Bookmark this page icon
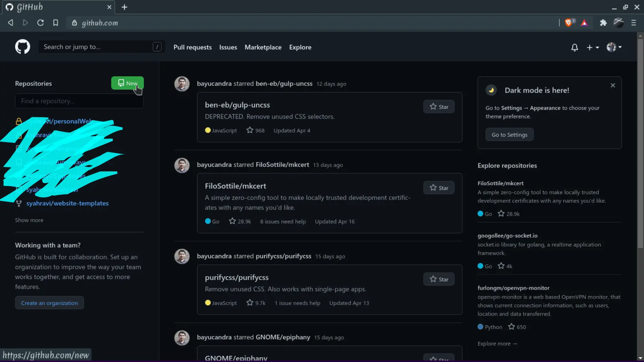This screenshot has height=362, width=644. click(56, 23)
